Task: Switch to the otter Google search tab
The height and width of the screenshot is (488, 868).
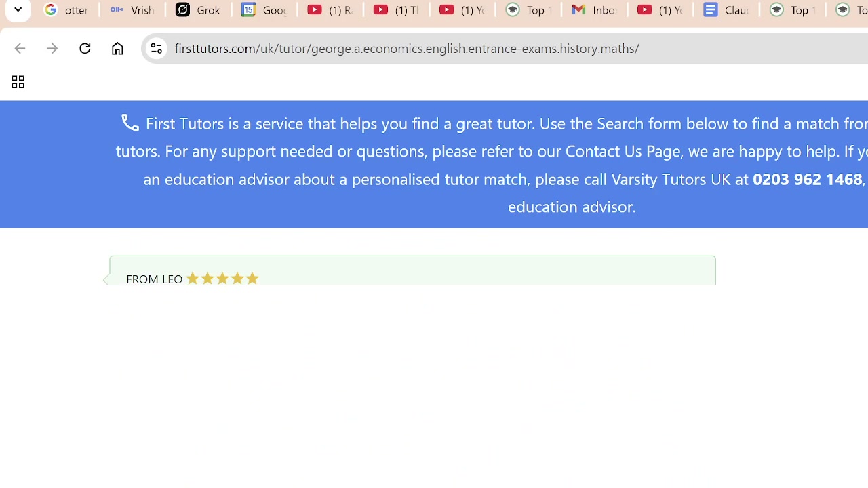Action: [x=66, y=10]
